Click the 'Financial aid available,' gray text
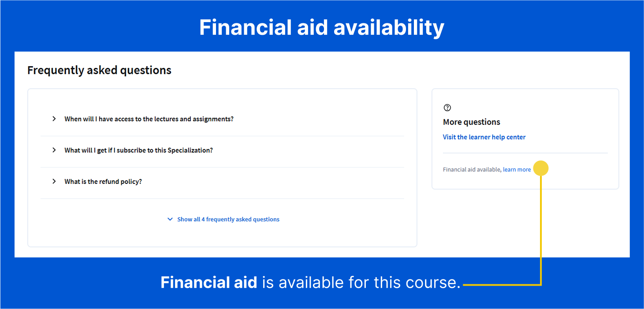The height and width of the screenshot is (309, 644). [472, 169]
